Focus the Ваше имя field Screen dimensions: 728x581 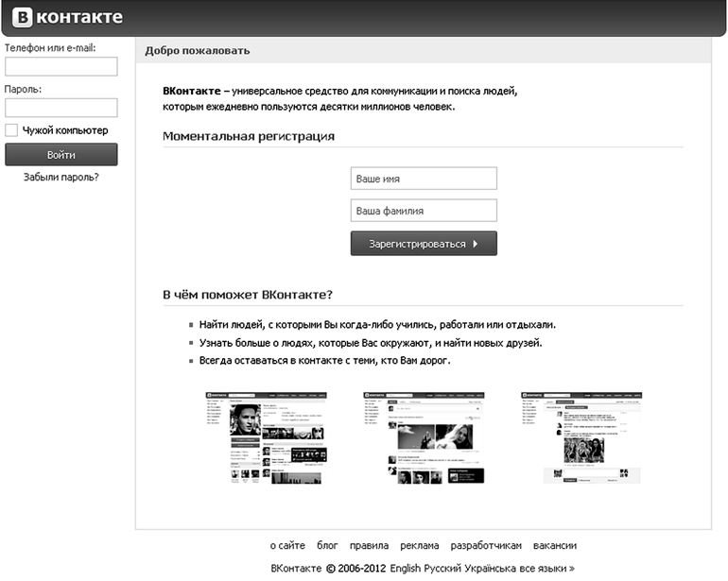424,179
